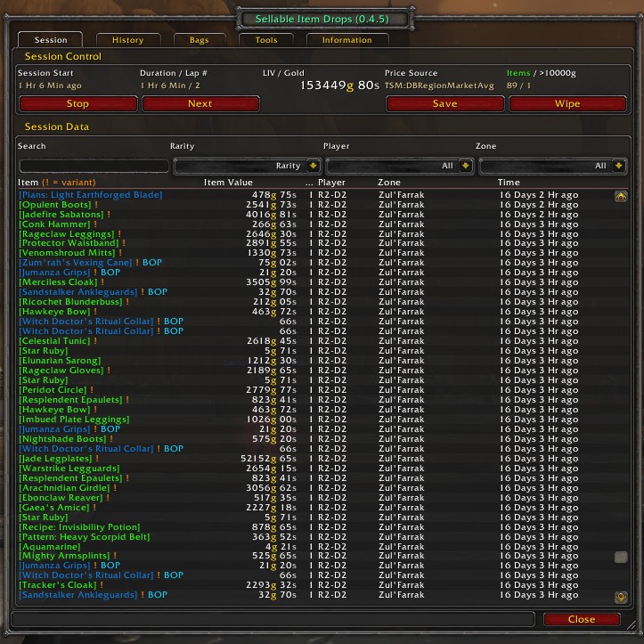Screen dimensions: 644x644
Task: Switch to the Bags tab
Action: coord(200,40)
